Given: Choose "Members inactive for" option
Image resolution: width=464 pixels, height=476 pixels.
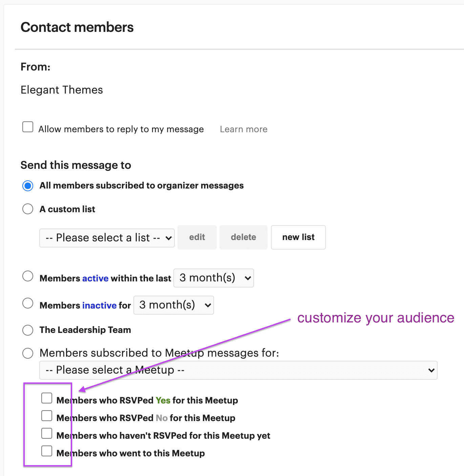Looking at the screenshot, I should point(28,303).
